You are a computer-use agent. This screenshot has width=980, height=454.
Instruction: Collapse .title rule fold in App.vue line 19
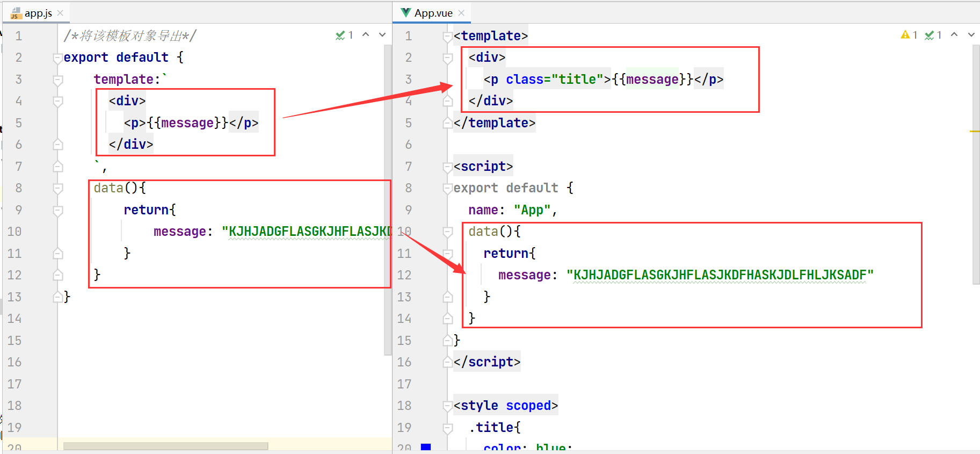click(448, 428)
